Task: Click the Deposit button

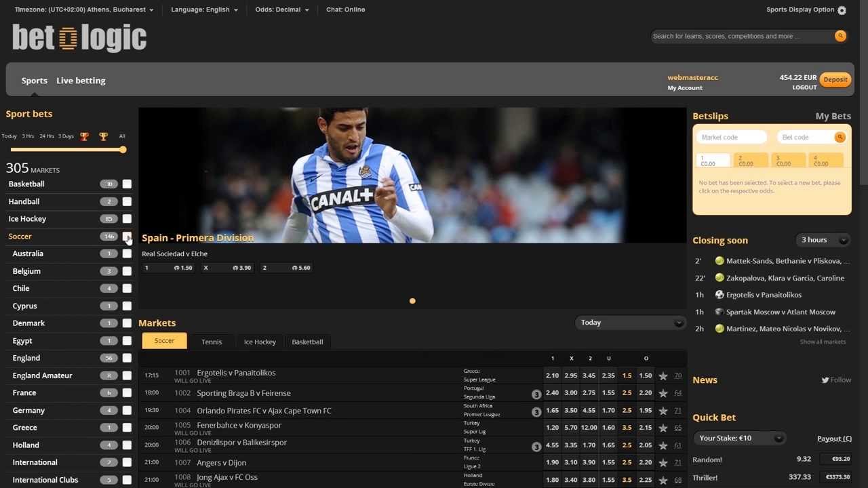Action: [835, 80]
